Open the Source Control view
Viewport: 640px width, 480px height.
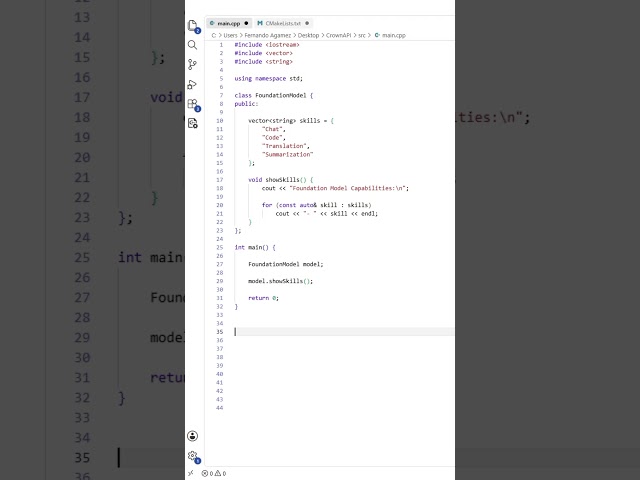(193, 64)
